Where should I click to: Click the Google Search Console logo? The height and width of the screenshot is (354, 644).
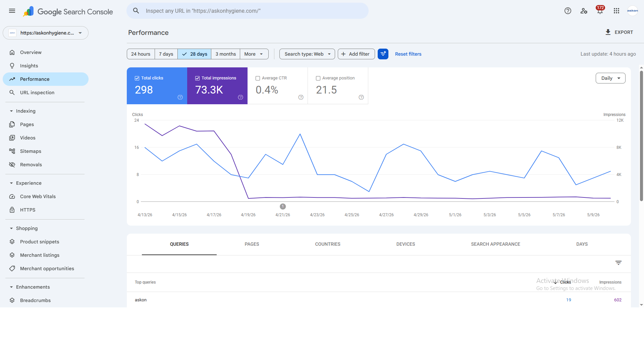68,12
